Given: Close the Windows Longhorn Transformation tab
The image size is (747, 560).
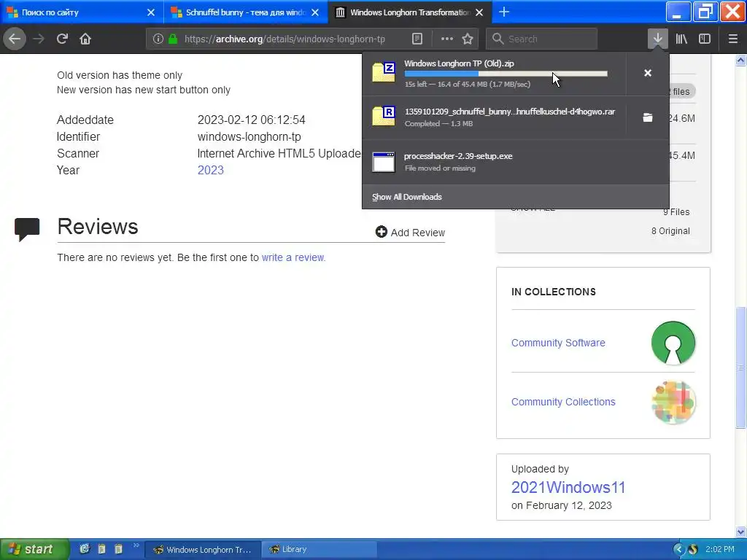Looking at the screenshot, I should 479,12.
